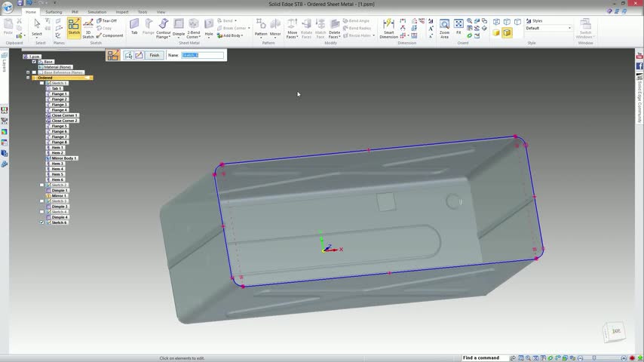Select shaded with visible edges style
Screen dimensions: 644x362
click(x=508, y=32)
